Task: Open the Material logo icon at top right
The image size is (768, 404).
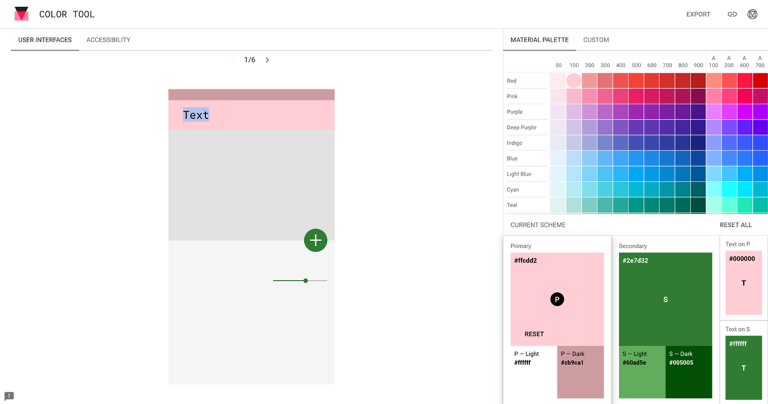Action: [x=753, y=14]
